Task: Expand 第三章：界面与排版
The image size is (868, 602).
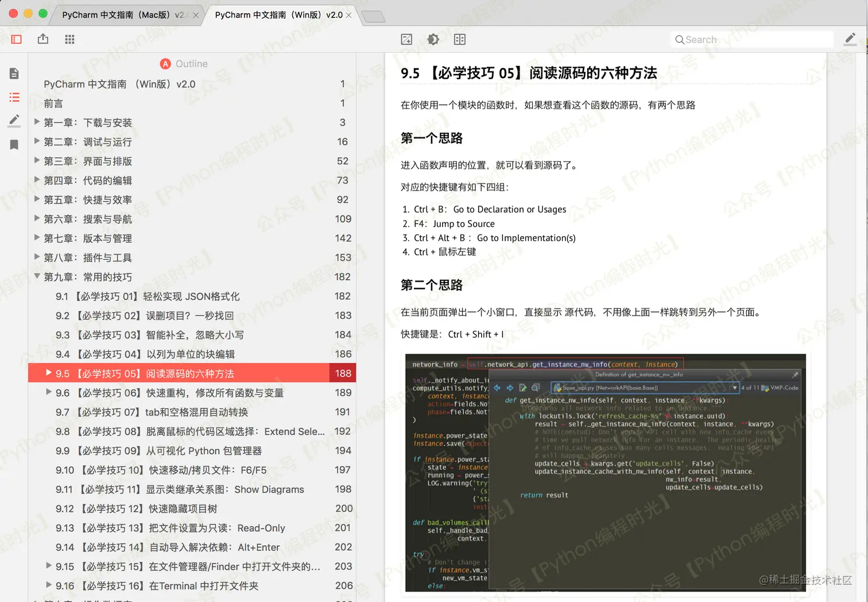Action: pos(37,160)
